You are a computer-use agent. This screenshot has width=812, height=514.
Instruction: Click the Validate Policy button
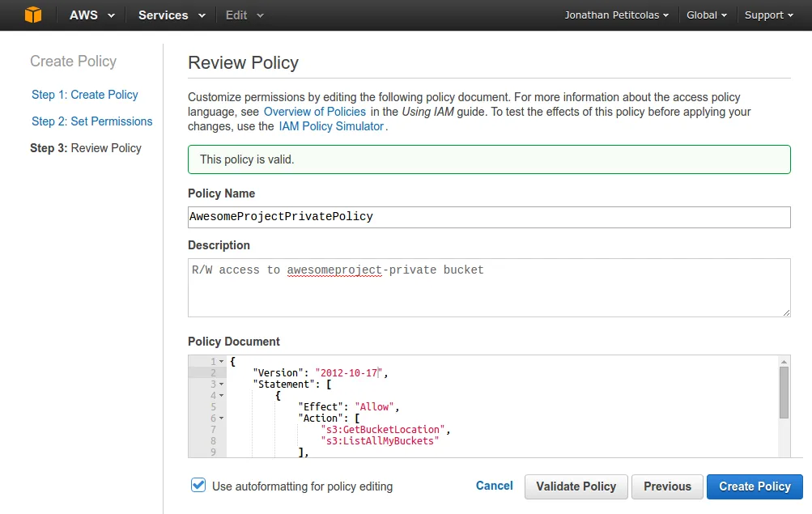pyautogui.click(x=576, y=486)
